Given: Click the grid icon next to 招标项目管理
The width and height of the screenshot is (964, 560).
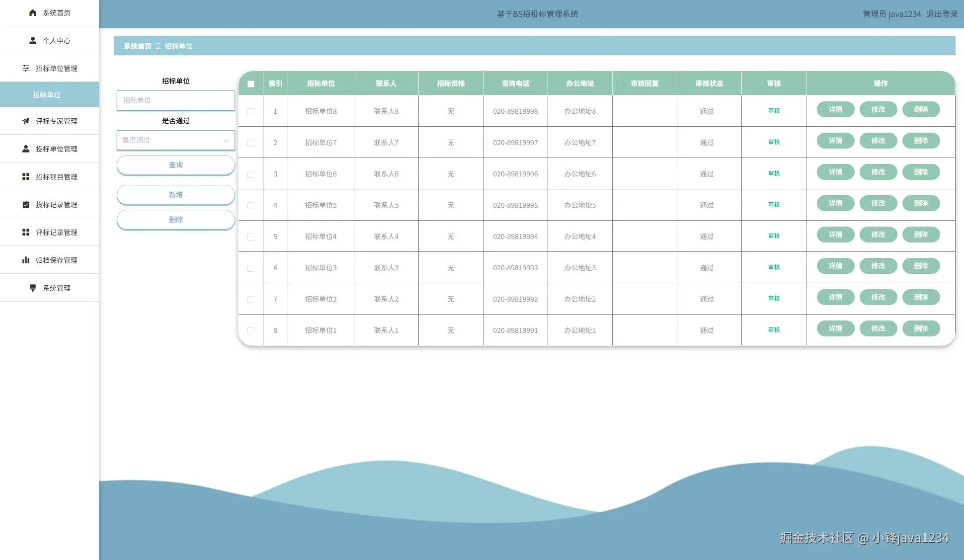Looking at the screenshot, I should [26, 177].
